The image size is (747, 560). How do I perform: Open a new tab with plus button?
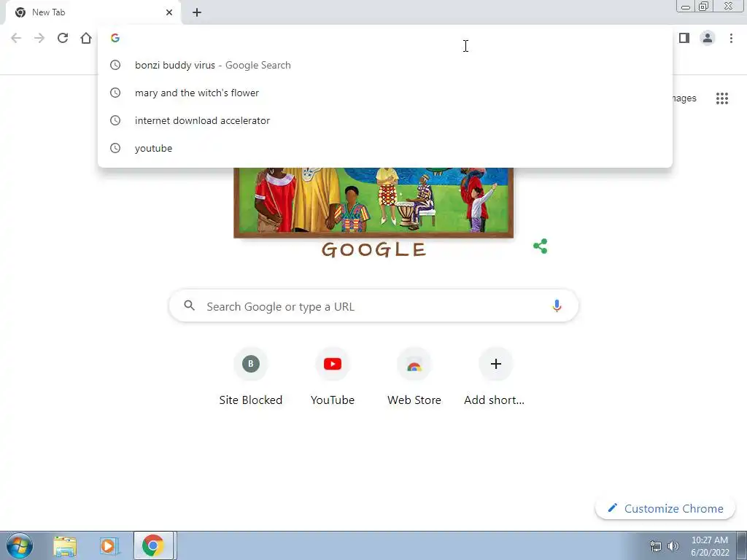pyautogui.click(x=197, y=12)
